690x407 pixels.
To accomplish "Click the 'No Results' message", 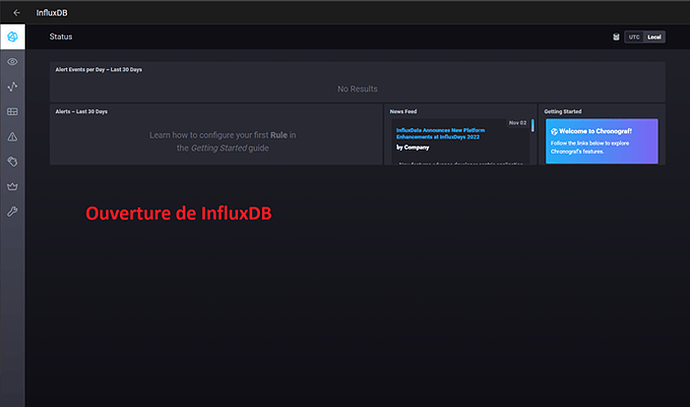I will click(x=357, y=89).
